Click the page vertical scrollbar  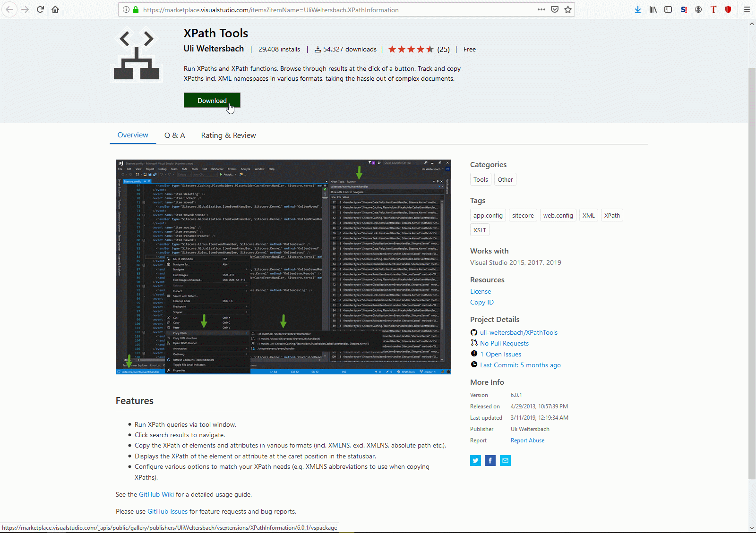click(752, 273)
